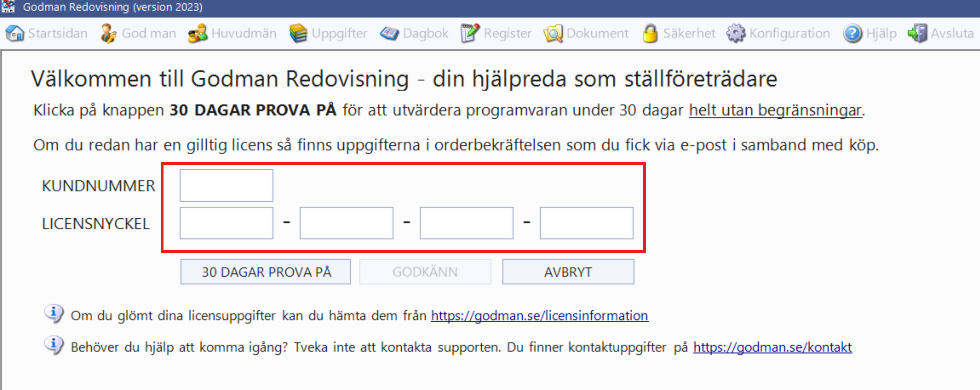Click the Konfiguration gear icon
Screen dimensions: 980x390
[736, 33]
